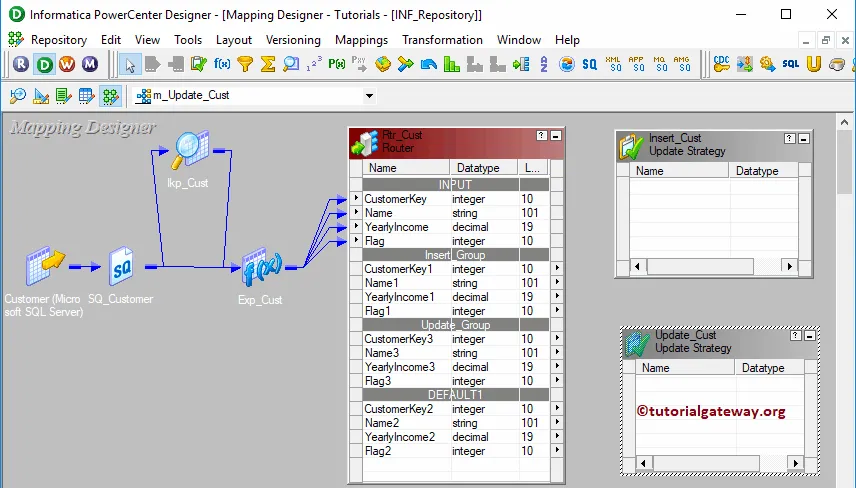
Task: Collapse the Update_Cust Update Strategy box
Action: [810, 336]
